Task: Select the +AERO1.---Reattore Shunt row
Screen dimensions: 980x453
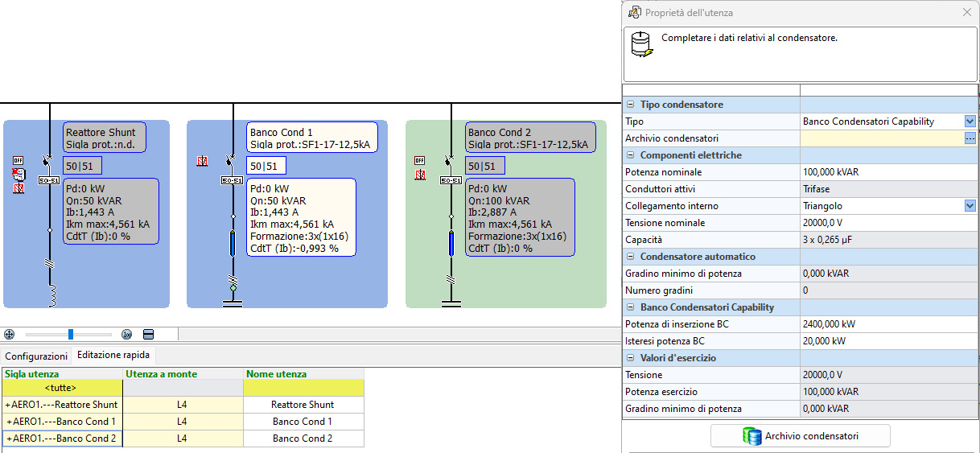Action: [x=62, y=405]
